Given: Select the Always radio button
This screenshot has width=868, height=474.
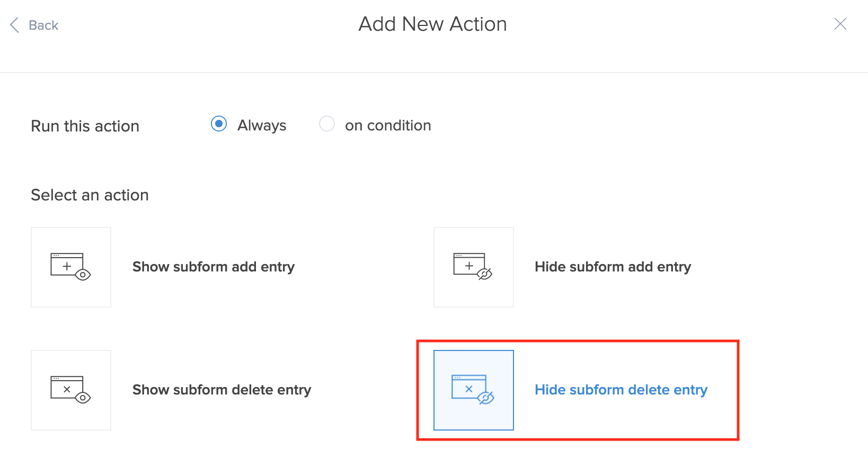Looking at the screenshot, I should click(x=219, y=124).
